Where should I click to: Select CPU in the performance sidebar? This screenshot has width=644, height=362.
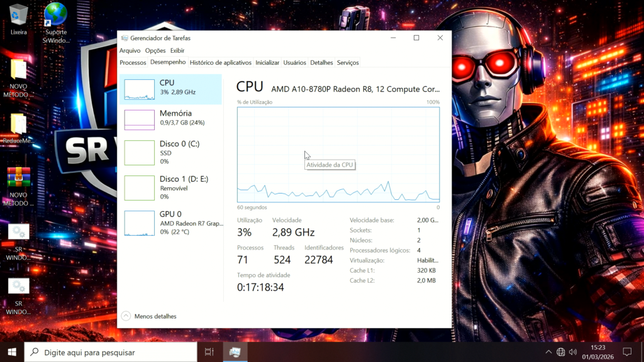pos(170,89)
